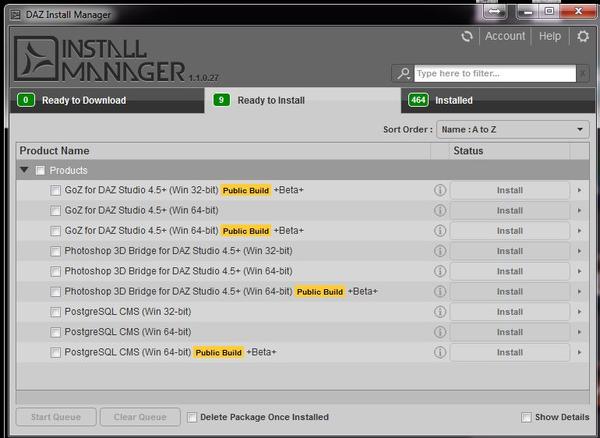Viewport: 600px width, 438px height.
Task: Click the refresh sync icon
Action: pyautogui.click(x=467, y=36)
